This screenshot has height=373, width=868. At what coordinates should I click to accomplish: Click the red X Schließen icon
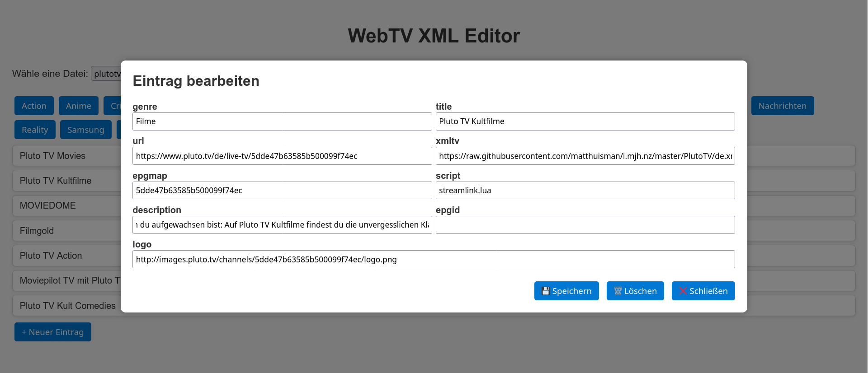point(683,291)
